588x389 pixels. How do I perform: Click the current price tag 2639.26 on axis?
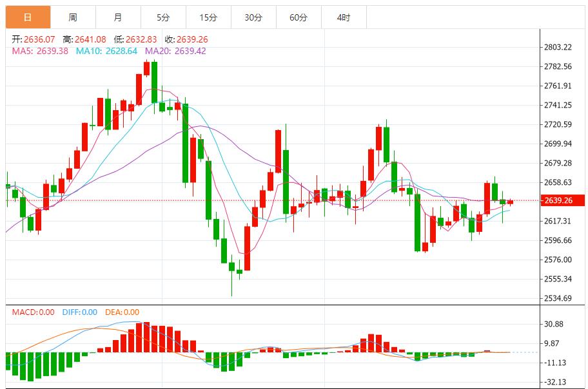[x=558, y=200]
